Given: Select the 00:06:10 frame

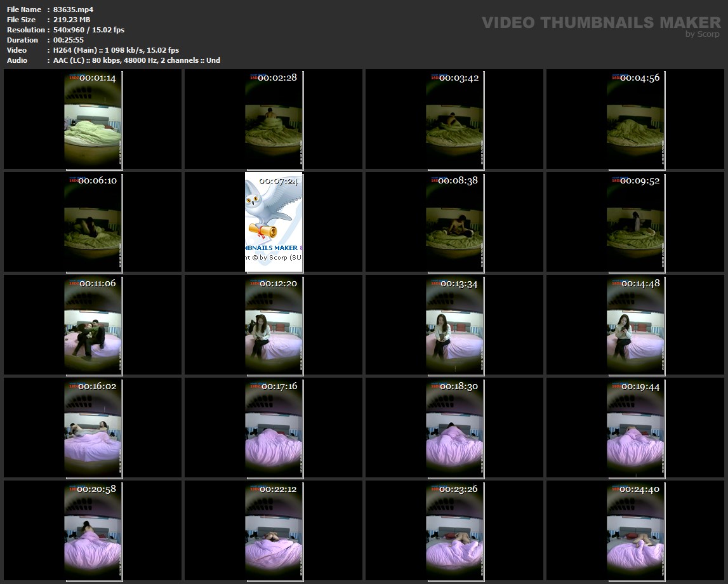Looking at the screenshot, I should (x=93, y=222).
